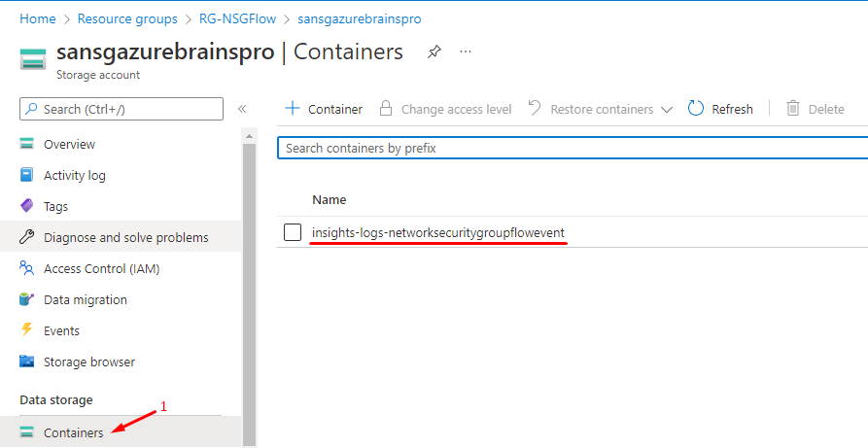Screen dimensions: 868x448
Task: Click the Data migration bucket icon
Action: [x=26, y=299]
